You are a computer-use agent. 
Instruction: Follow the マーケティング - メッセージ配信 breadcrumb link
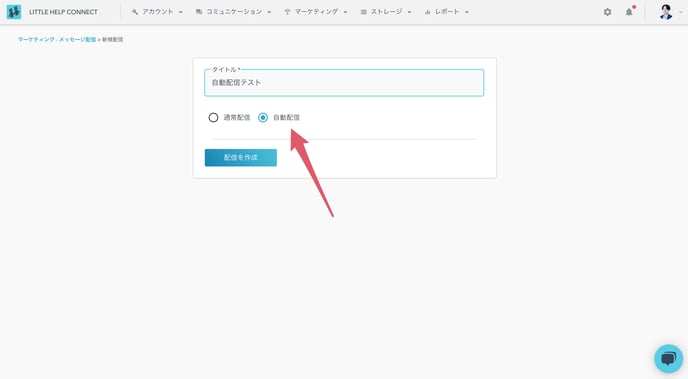click(57, 39)
